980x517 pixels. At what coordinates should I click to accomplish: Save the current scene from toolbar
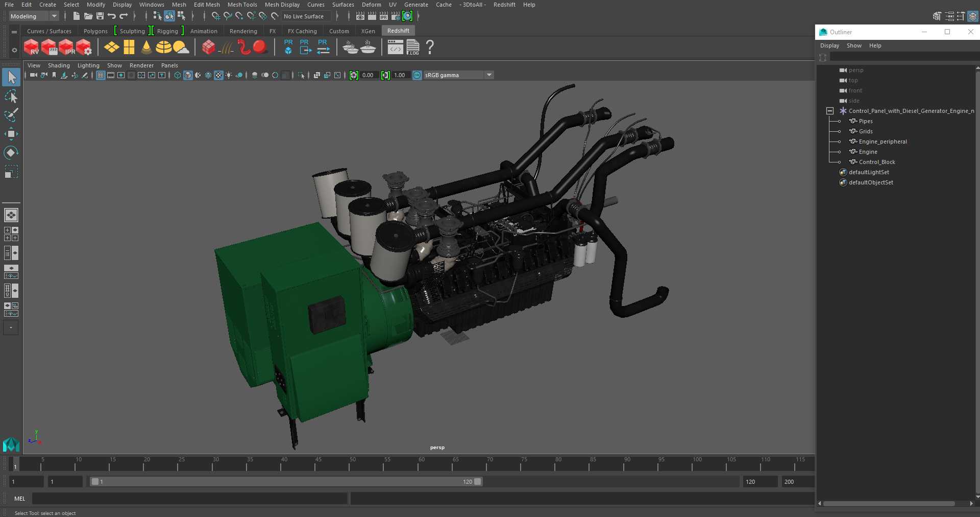[100, 16]
